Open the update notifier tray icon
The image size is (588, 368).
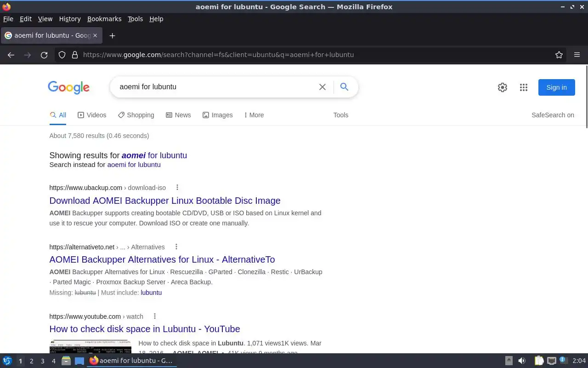pyautogui.click(x=563, y=361)
